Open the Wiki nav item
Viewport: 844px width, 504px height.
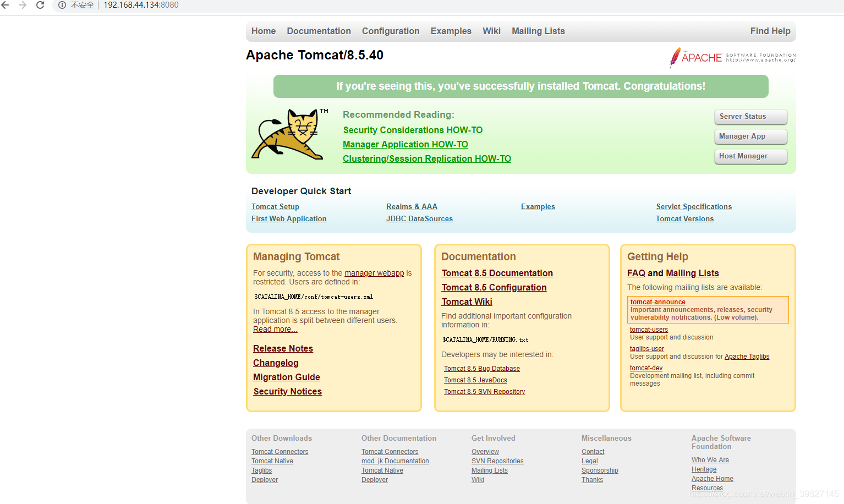coord(491,31)
